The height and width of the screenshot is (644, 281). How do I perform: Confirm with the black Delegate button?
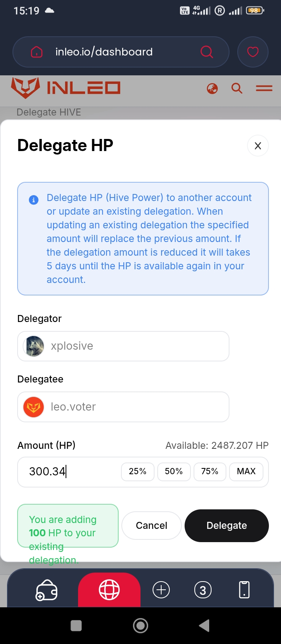click(x=226, y=526)
